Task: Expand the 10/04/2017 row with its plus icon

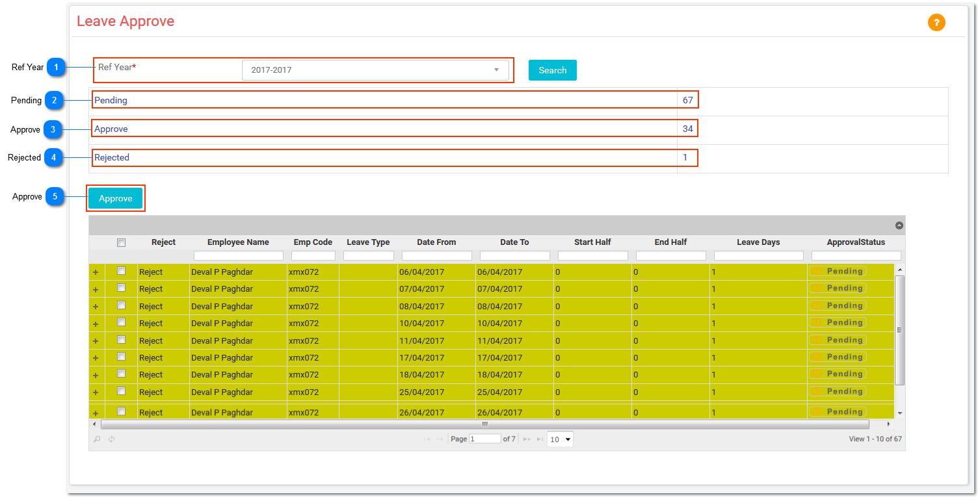Action: coord(96,324)
